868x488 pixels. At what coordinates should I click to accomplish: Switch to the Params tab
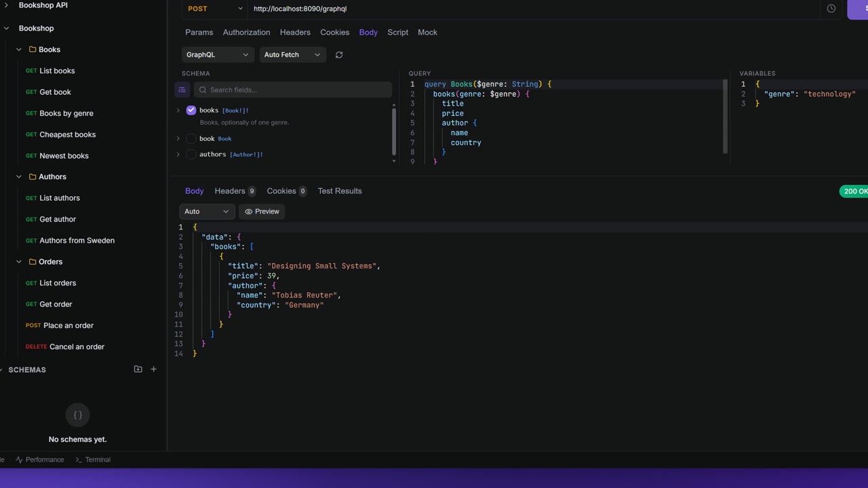pos(199,33)
